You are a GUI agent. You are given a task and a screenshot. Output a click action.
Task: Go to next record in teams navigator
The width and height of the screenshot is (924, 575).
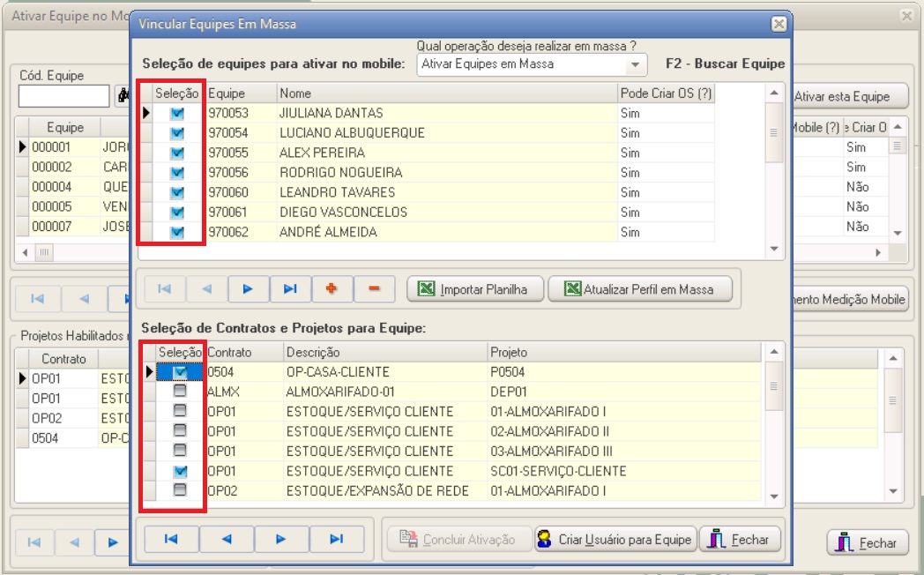248,288
